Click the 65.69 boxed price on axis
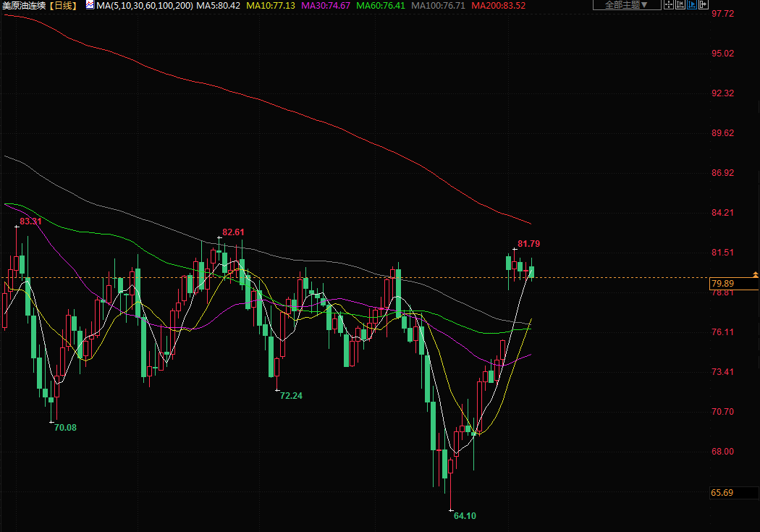Viewport: 760px width, 532px height. point(722,493)
